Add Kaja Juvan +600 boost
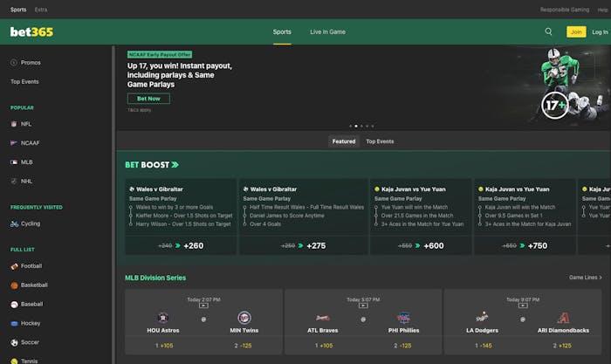Viewport: 611px width, 364px height. [421, 245]
